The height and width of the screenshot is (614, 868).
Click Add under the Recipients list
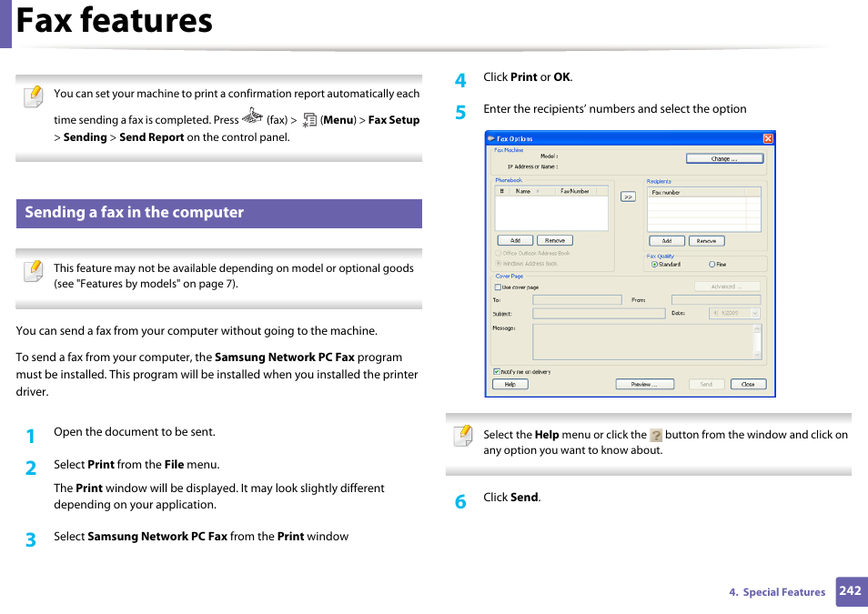(667, 241)
